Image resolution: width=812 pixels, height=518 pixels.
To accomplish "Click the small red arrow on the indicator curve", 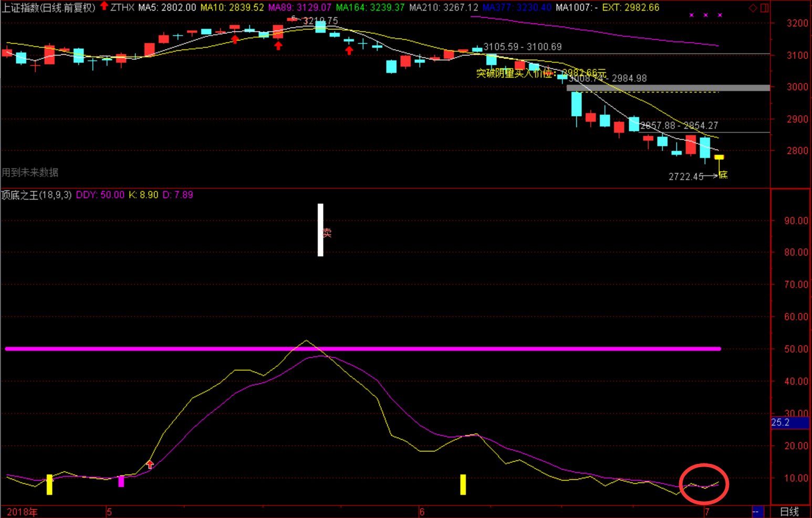I will click(x=150, y=464).
